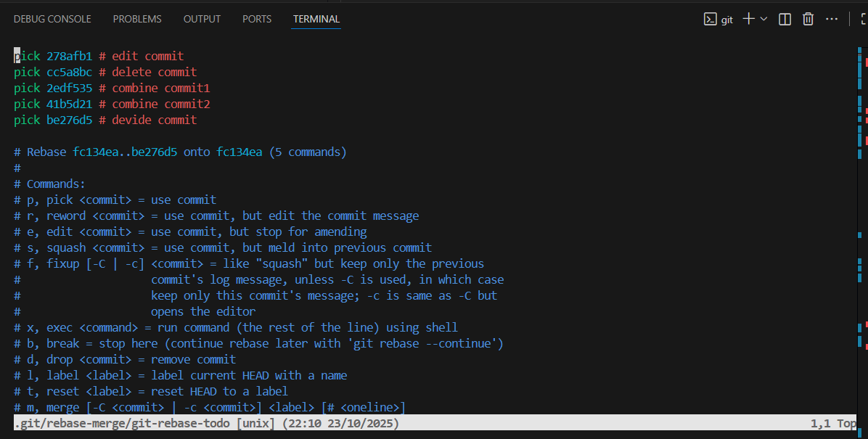
Task: Click commit hash be276d5 in pick line
Action: tap(69, 120)
